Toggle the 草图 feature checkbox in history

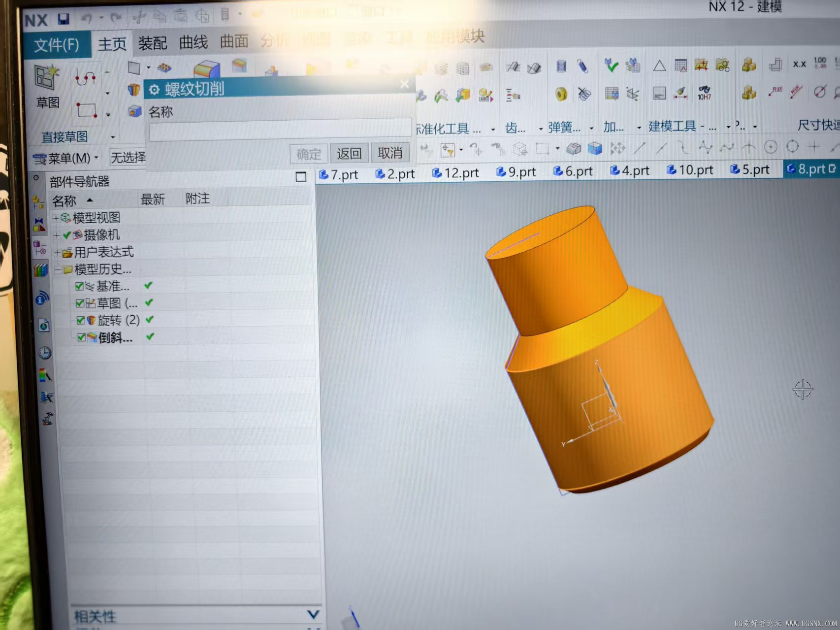point(80,303)
